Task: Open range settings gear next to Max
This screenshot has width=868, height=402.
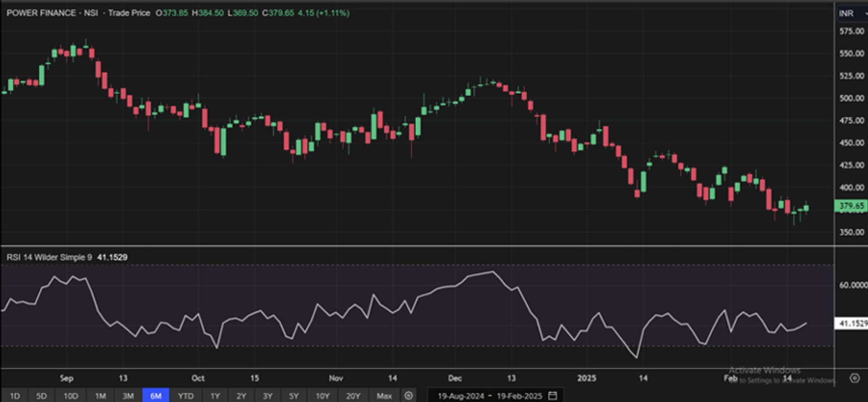Action: pyautogui.click(x=408, y=396)
